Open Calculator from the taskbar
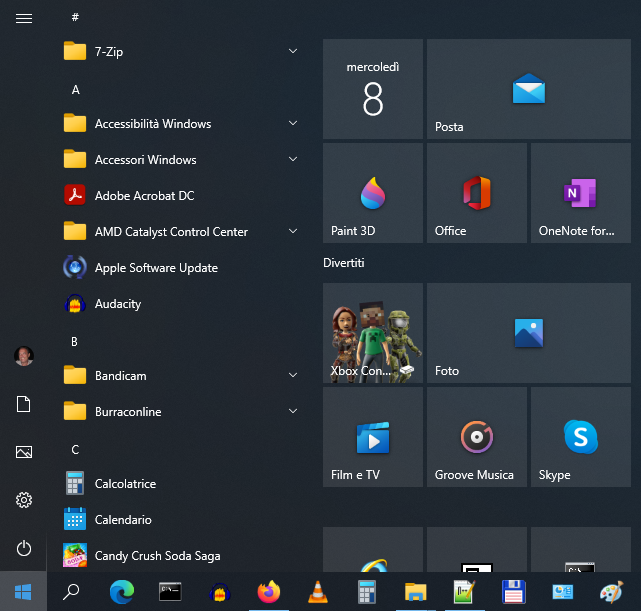 [367, 591]
